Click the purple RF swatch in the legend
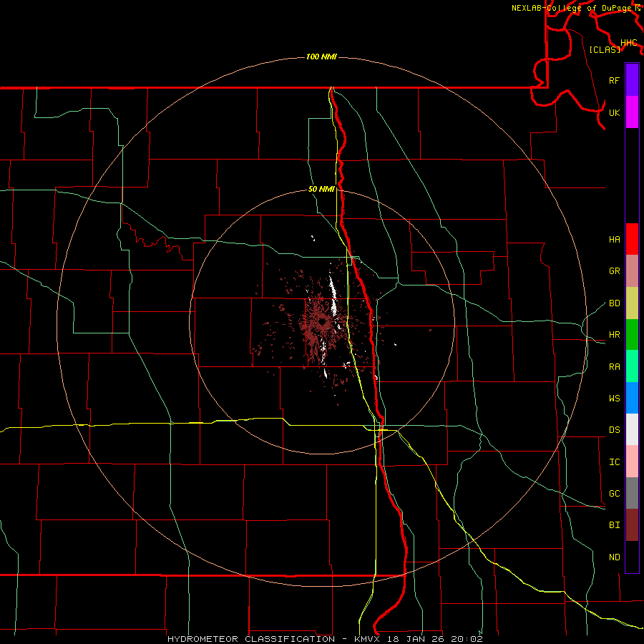644x644 pixels. click(x=632, y=80)
